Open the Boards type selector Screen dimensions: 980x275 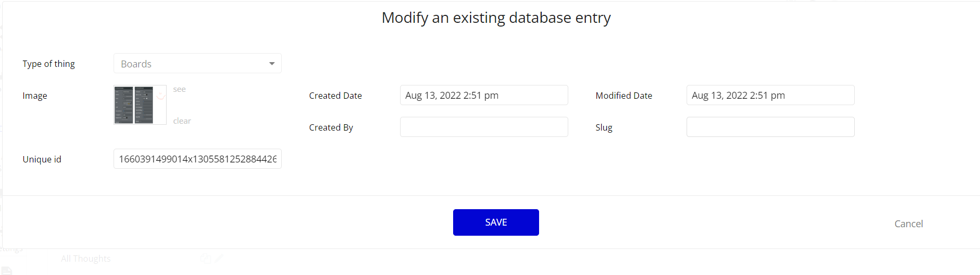click(x=197, y=64)
